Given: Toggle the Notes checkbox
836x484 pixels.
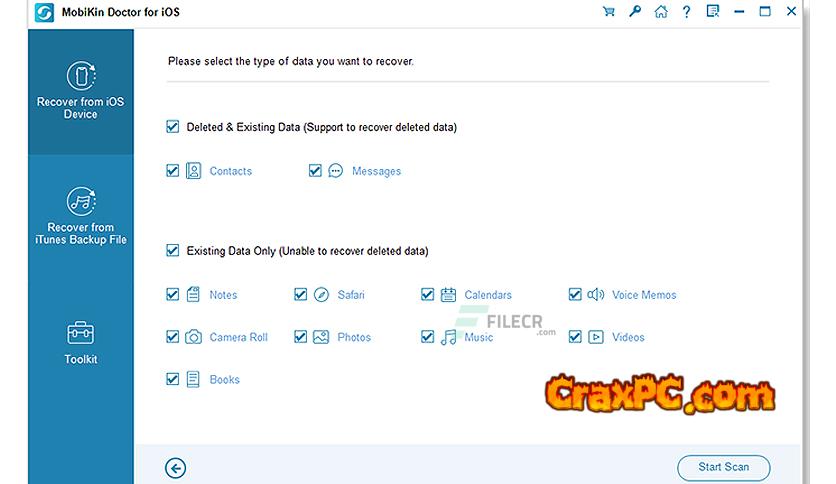Looking at the screenshot, I should [x=172, y=294].
